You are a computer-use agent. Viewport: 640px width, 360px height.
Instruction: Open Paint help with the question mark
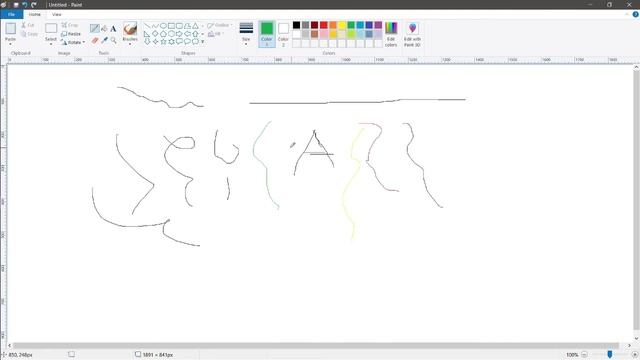(635, 14)
